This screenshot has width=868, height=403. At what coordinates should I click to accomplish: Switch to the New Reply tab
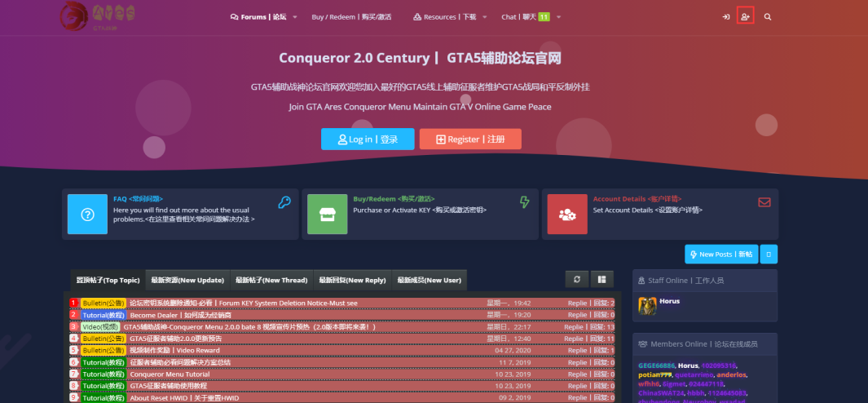353,280
